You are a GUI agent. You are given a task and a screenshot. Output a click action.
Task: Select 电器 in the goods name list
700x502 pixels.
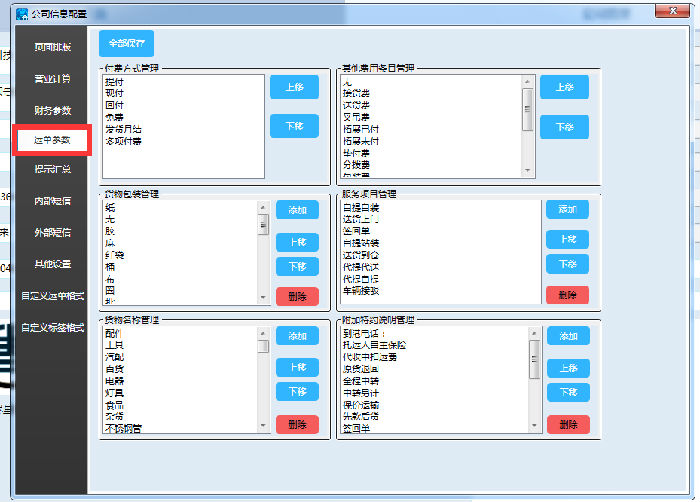[x=113, y=381]
